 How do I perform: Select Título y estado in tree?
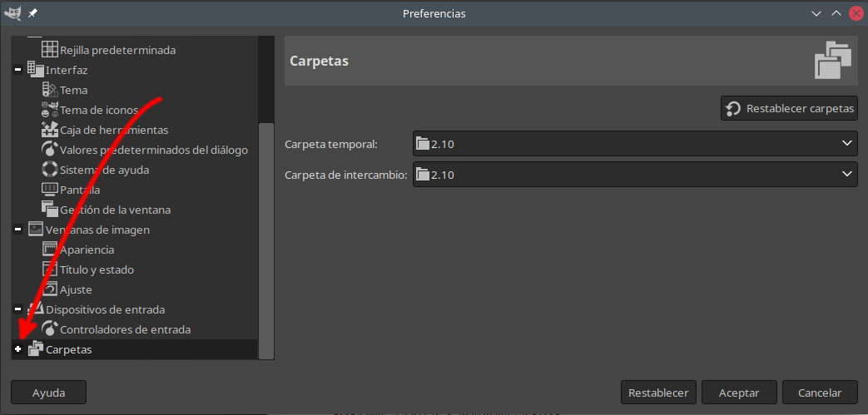[97, 269]
